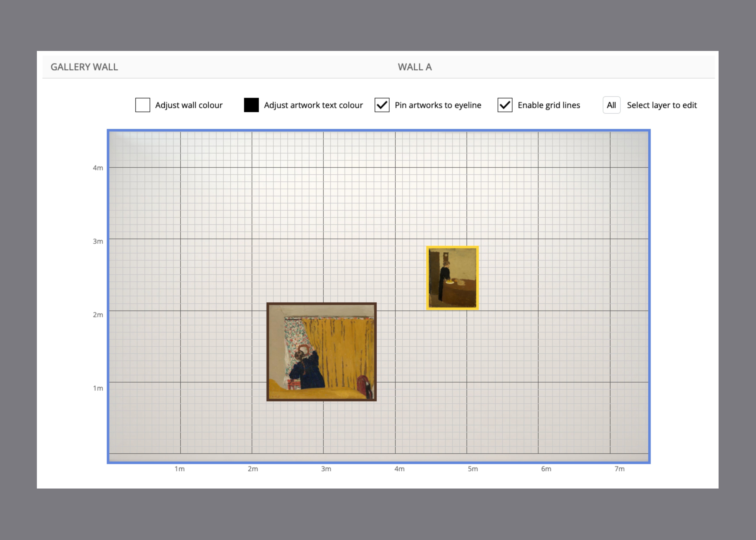Click the white wall colour swatch
This screenshot has height=540, width=756.
tap(143, 105)
